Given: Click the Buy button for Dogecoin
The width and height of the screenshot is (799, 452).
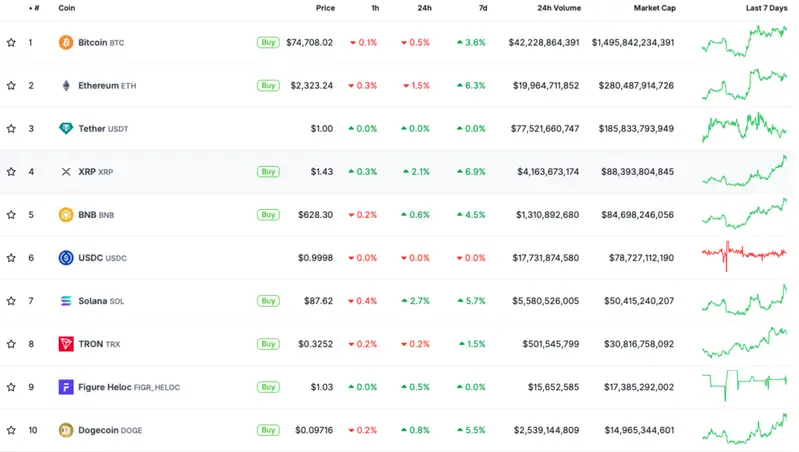Looking at the screenshot, I should tap(268, 430).
